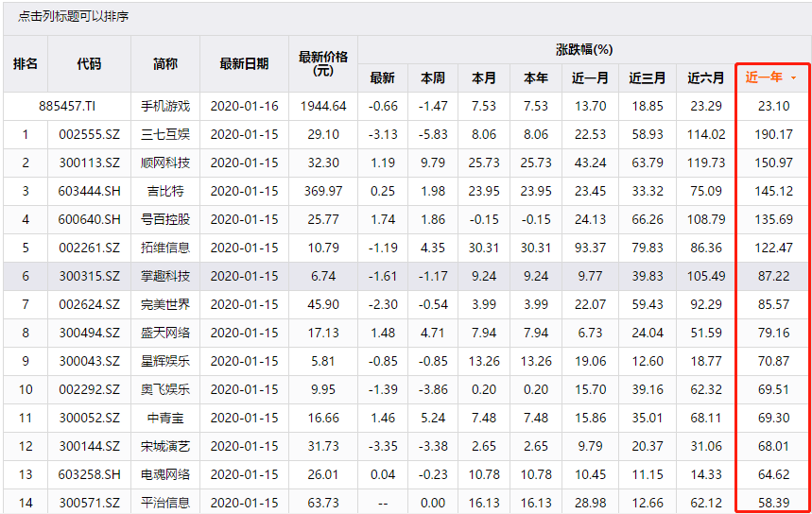Image resolution: width=812 pixels, height=514 pixels.
Task: Sort by 近一月 column header
Action: [x=590, y=78]
